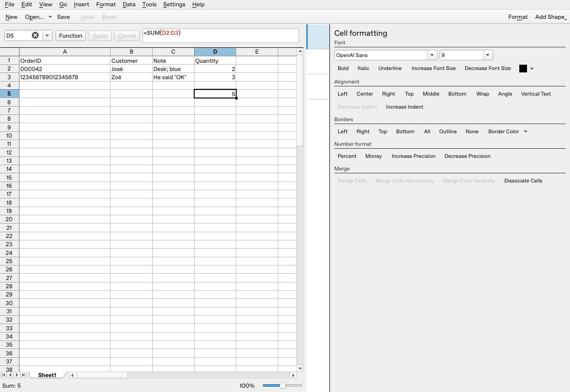Click Decrease Precision
This screenshot has width=570, height=392.
467,156
